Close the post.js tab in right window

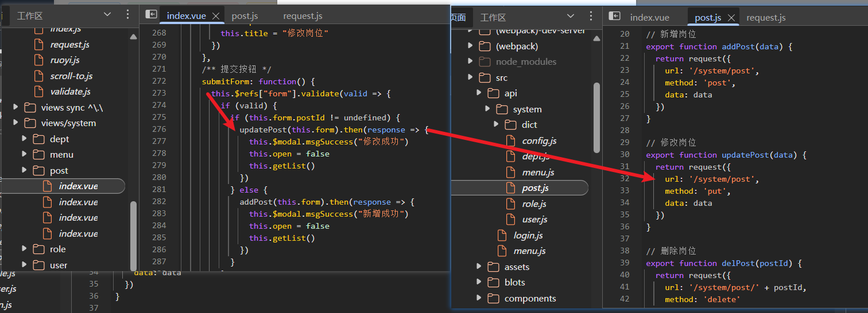point(731,18)
